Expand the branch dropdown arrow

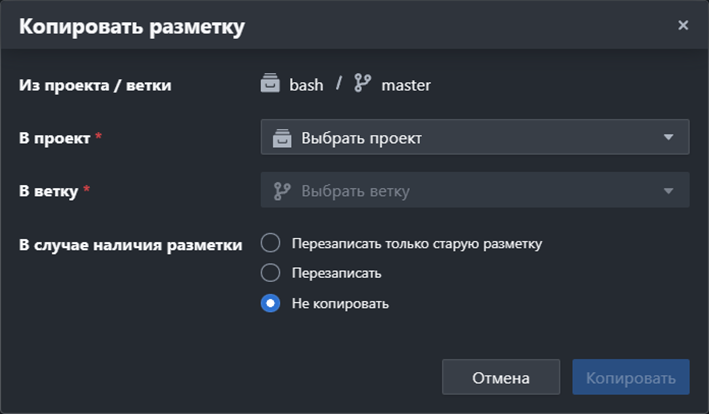(668, 191)
